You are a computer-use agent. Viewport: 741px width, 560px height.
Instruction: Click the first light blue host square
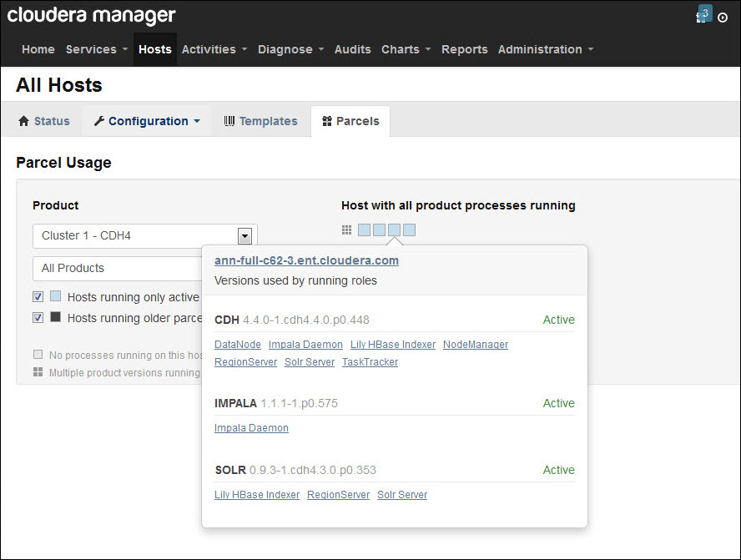tap(364, 230)
